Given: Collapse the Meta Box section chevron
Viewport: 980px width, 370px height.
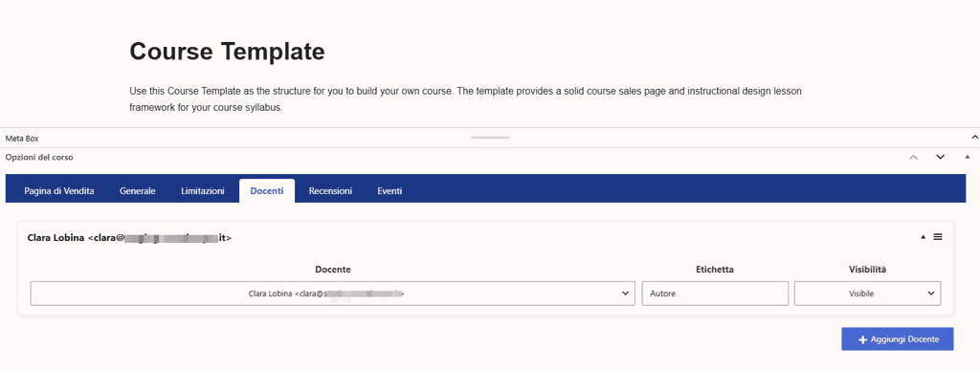Looking at the screenshot, I should 974,138.
